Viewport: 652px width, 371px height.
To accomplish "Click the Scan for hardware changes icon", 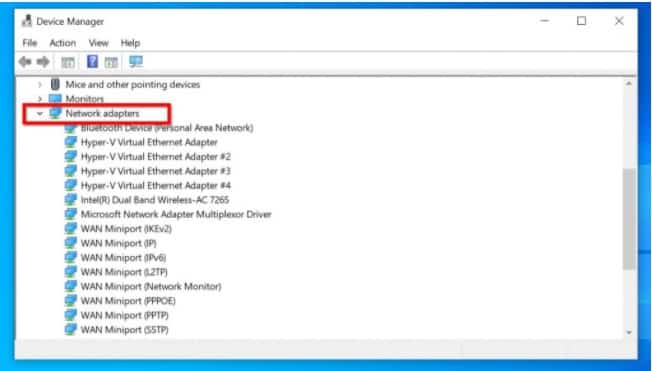I will [136, 62].
